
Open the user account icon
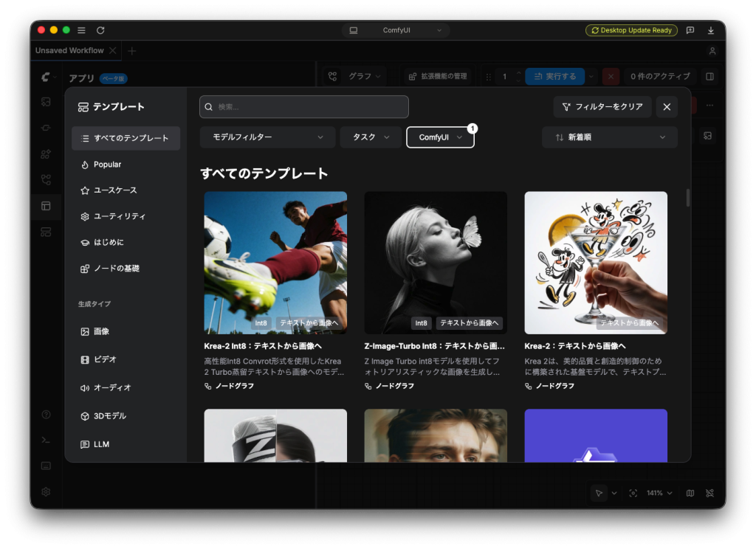[712, 51]
